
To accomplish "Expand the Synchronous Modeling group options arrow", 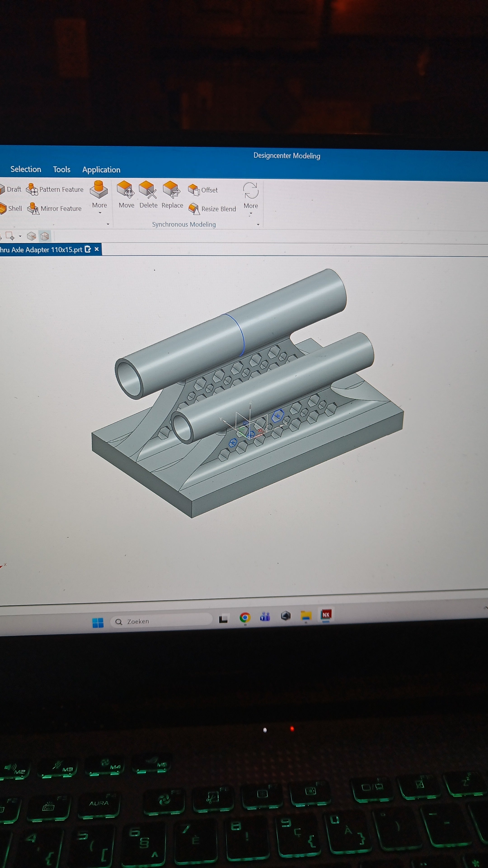I will (x=258, y=225).
